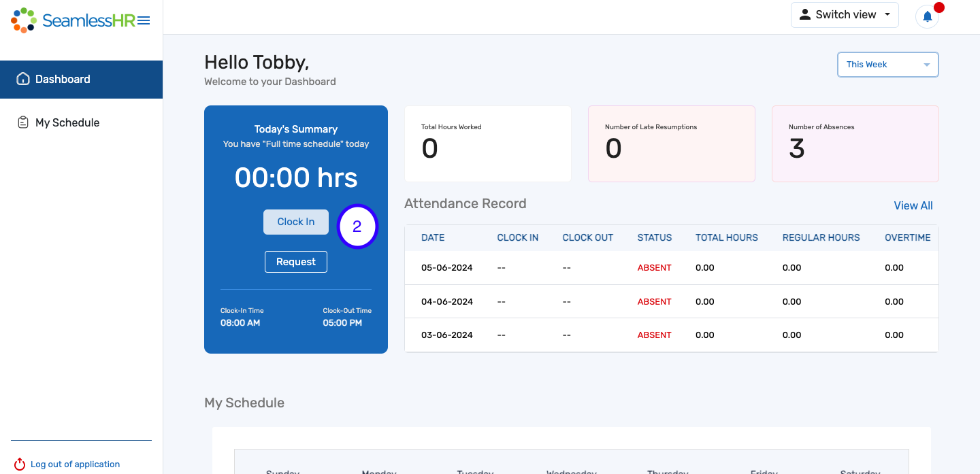Click the DATE column header
This screenshot has height=474, width=980.
(433, 237)
